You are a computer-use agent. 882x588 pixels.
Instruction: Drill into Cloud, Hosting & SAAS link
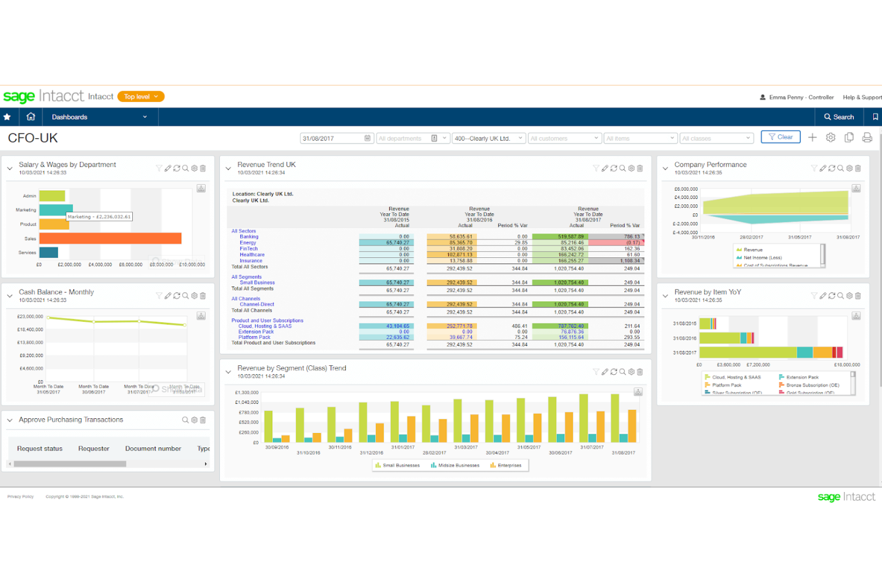click(265, 326)
